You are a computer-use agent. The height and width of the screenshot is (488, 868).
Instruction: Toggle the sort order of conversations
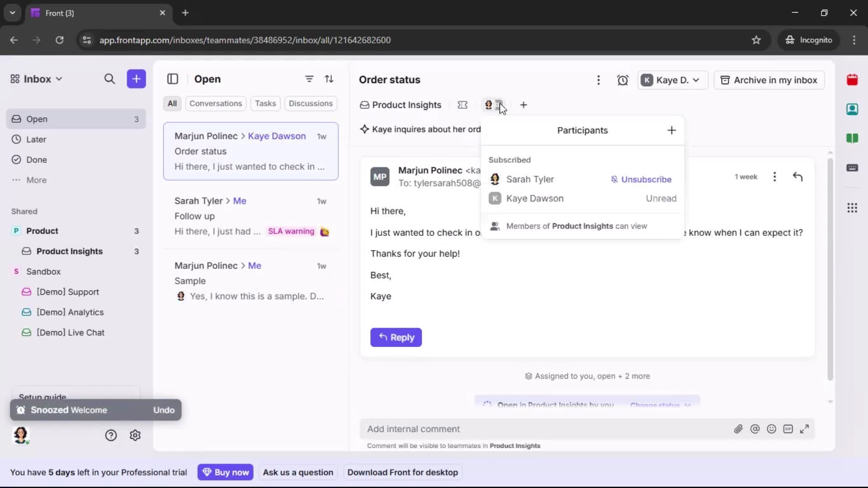(x=330, y=79)
